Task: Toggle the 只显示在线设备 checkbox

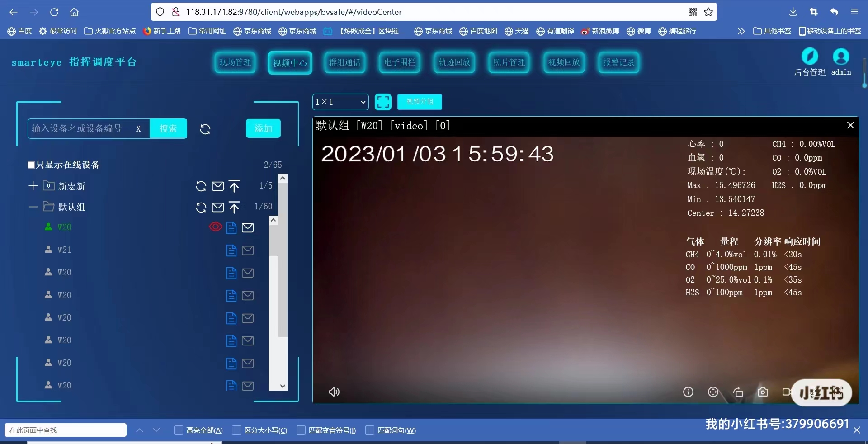Action: 31,165
